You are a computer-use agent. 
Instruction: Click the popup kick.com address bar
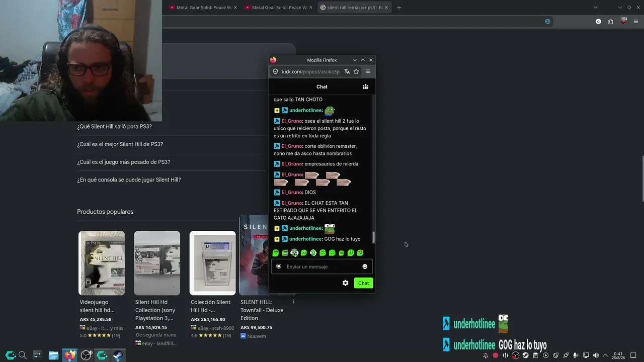click(310, 71)
